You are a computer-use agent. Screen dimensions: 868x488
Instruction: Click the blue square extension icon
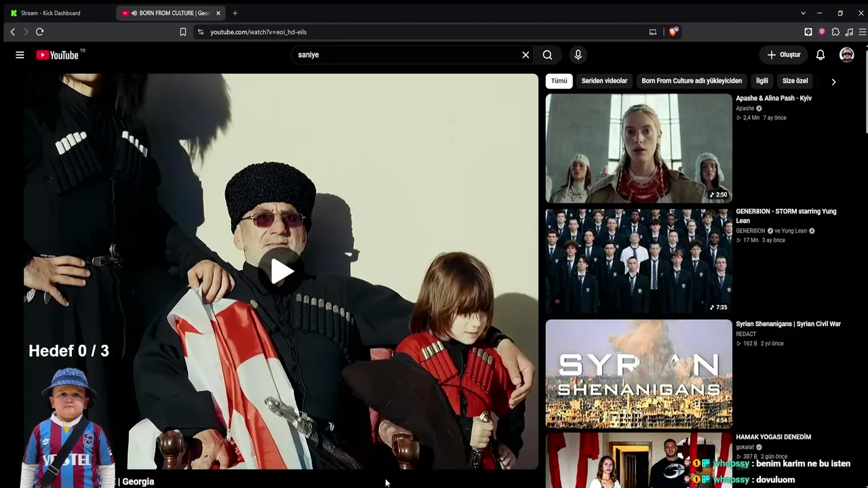pyautogui.click(x=808, y=32)
